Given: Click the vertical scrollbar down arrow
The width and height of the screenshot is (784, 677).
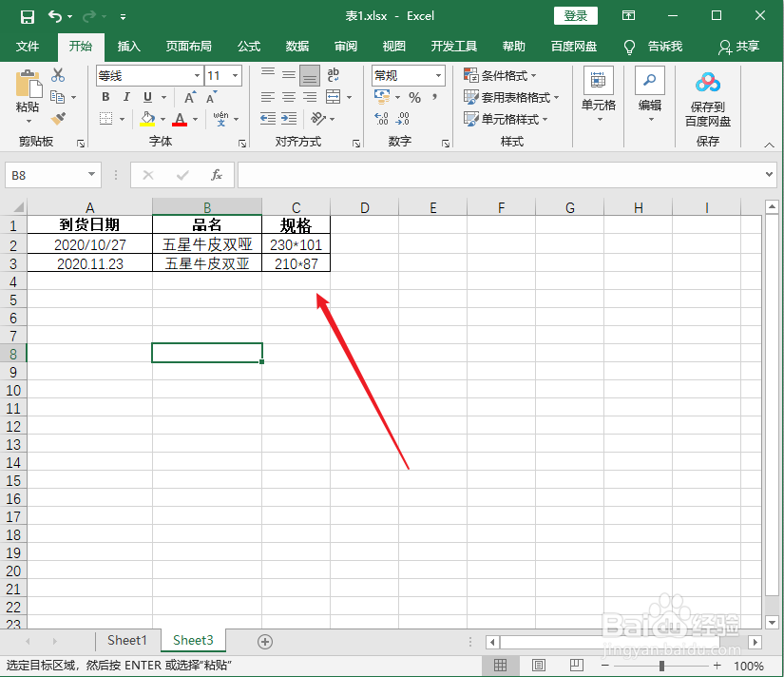Looking at the screenshot, I should (x=772, y=623).
